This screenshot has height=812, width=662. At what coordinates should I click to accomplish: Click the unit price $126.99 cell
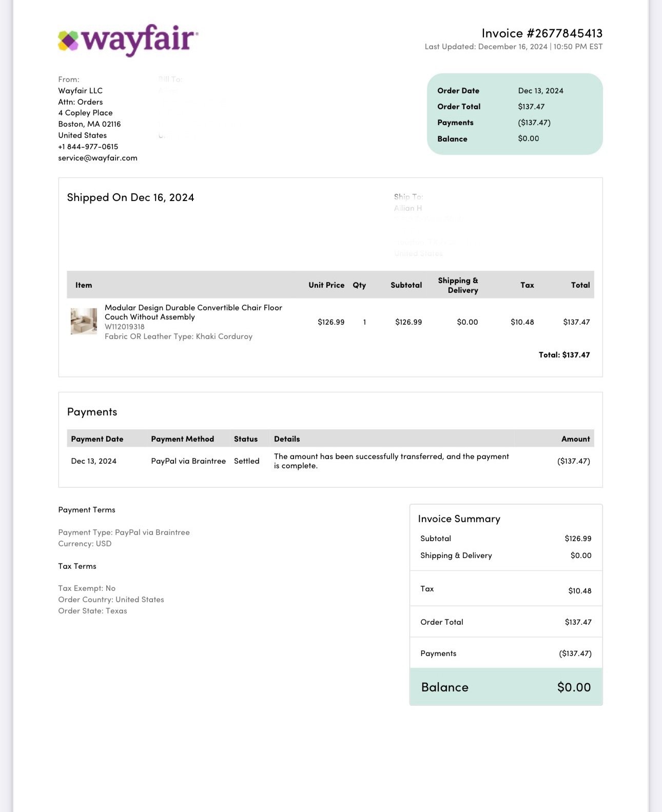point(331,322)
